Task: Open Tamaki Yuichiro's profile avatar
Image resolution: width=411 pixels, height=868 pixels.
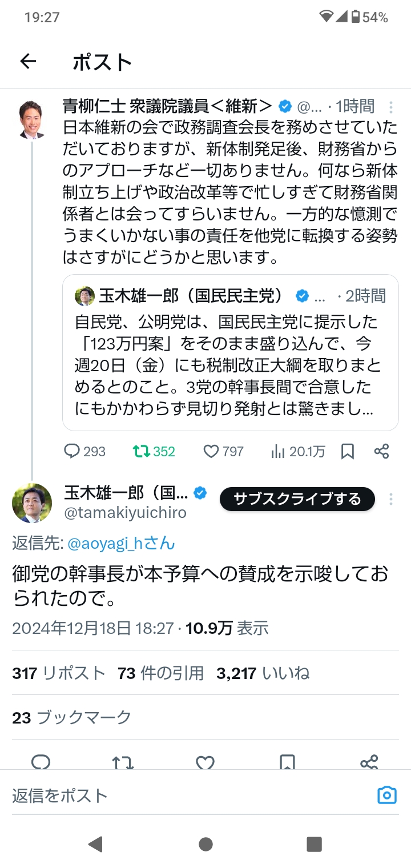Action: (x=32, y=503)
